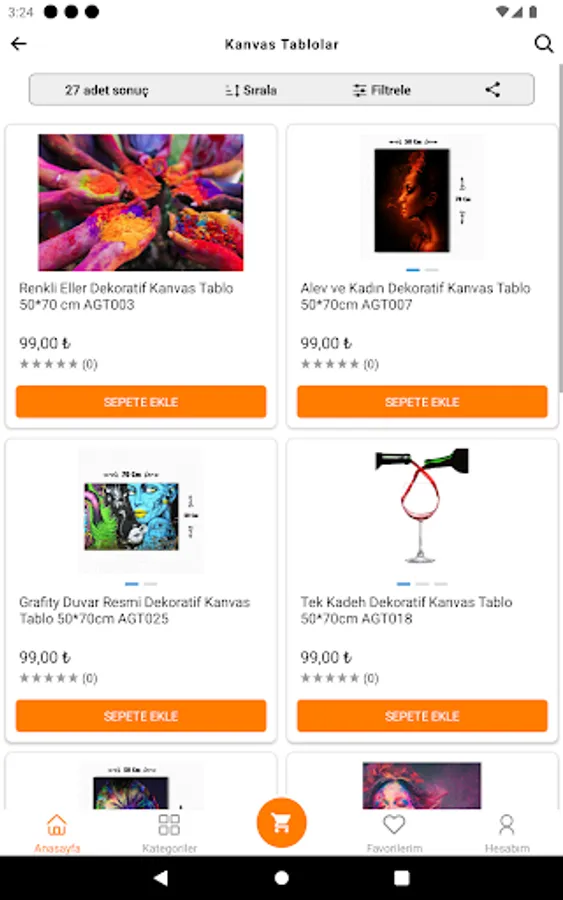563x900 pixels.
Task: Add Tek Kadeh canvas to cart
Action: point(422,716)
